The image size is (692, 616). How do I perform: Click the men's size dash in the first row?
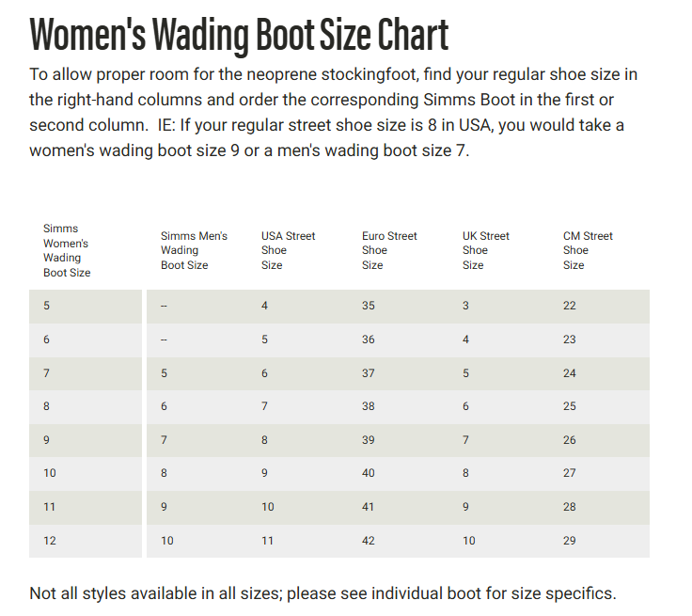(165, 307)
